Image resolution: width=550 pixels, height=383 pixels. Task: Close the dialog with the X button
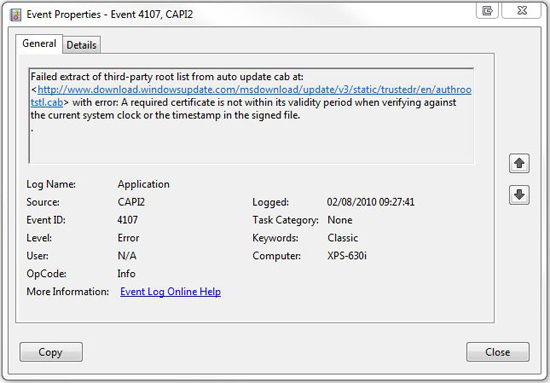522,11
